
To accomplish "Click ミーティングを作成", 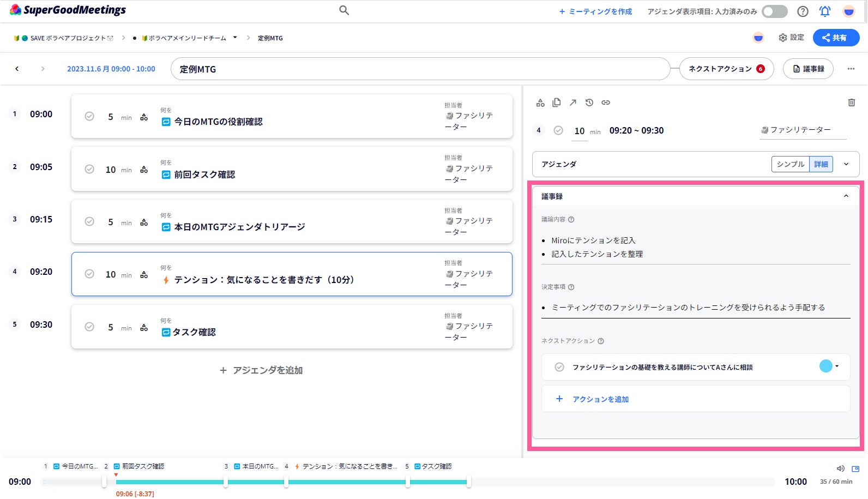I will 595,11.
